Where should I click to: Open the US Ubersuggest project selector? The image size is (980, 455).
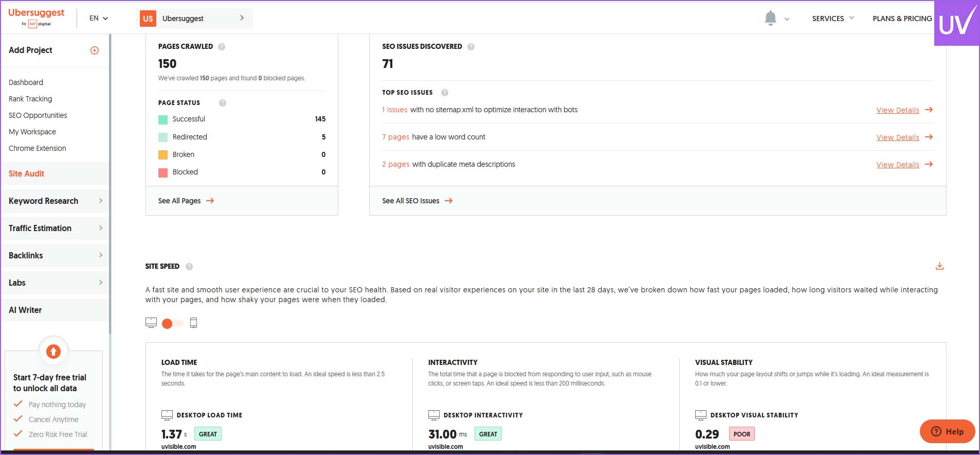click(194, 18)
